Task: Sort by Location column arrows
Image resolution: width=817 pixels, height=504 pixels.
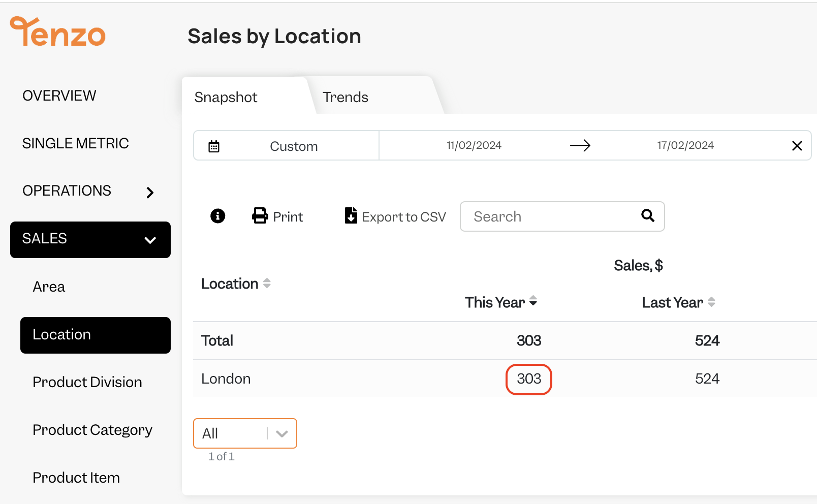Action: pyautogui.click(x=267, y=283)
